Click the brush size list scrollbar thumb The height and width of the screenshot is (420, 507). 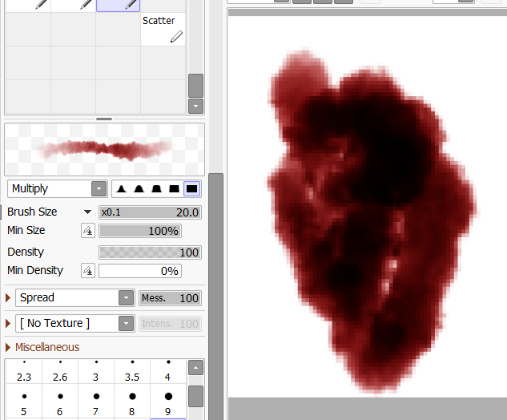click(x=195, y=397)
